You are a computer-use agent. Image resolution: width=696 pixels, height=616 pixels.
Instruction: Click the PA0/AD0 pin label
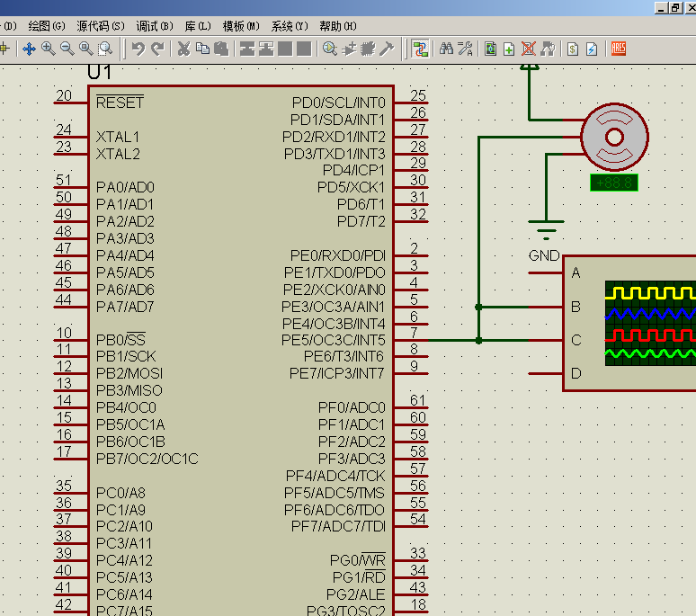[x=125, y=187]
